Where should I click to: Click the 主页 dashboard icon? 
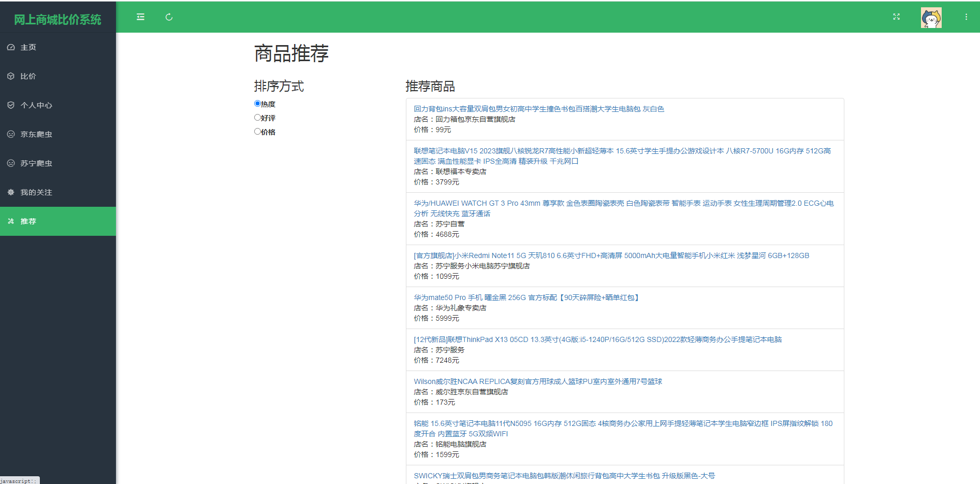click(11, 47)
